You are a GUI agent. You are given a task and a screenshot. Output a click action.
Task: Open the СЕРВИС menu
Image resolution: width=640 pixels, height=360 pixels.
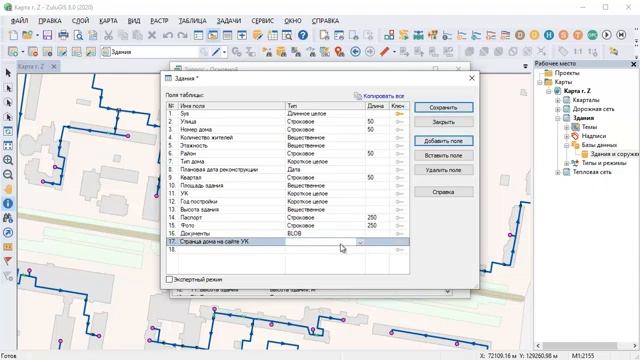tap(262, 21)
